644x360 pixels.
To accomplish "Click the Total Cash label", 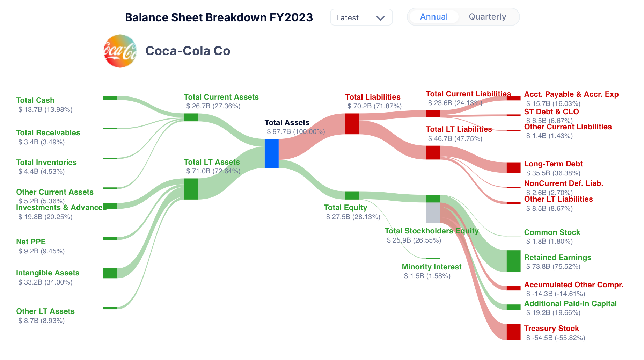I will (35, 100).
